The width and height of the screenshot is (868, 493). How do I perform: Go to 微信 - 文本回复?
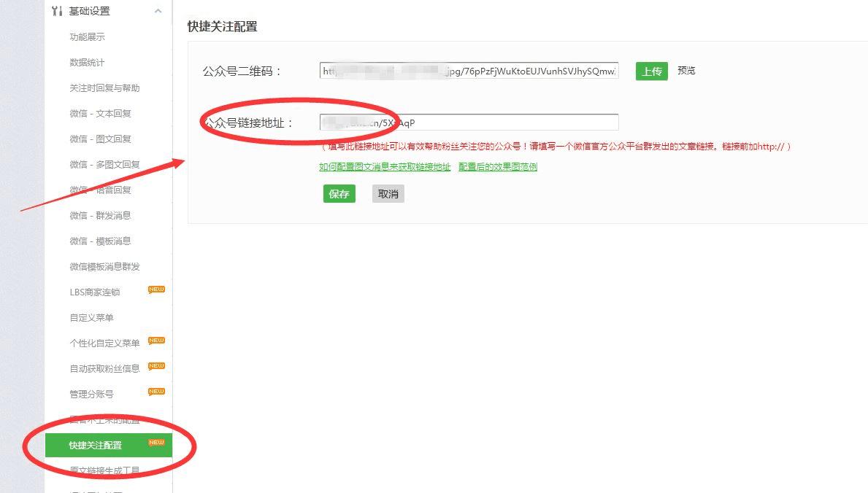tap(100, 114)
